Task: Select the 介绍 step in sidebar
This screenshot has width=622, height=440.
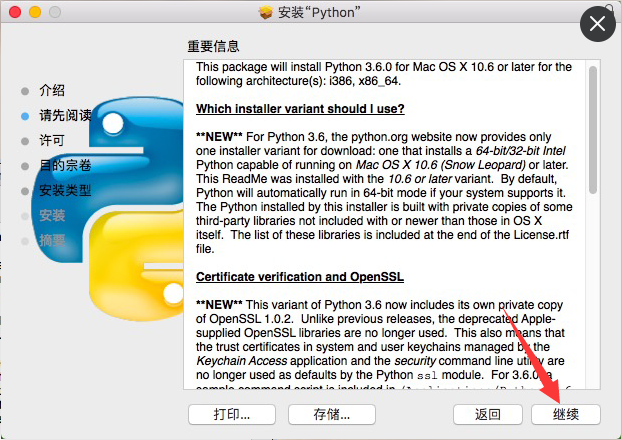Action: [x=52, y=90]
